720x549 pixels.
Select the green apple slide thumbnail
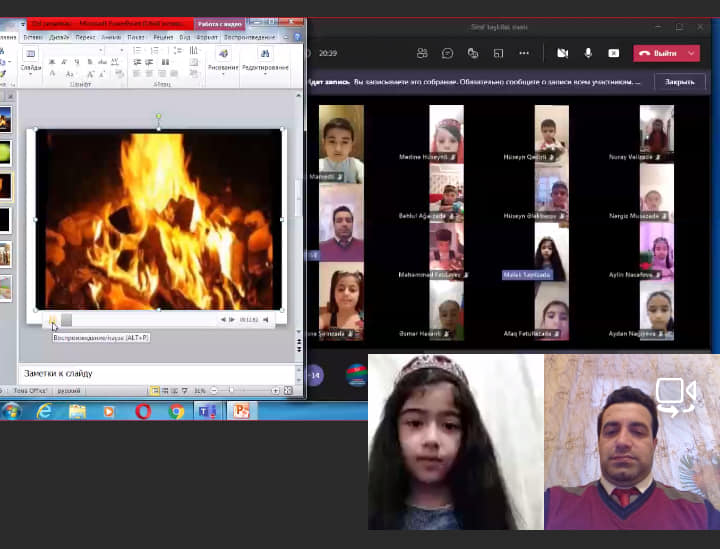coord(5,153)
